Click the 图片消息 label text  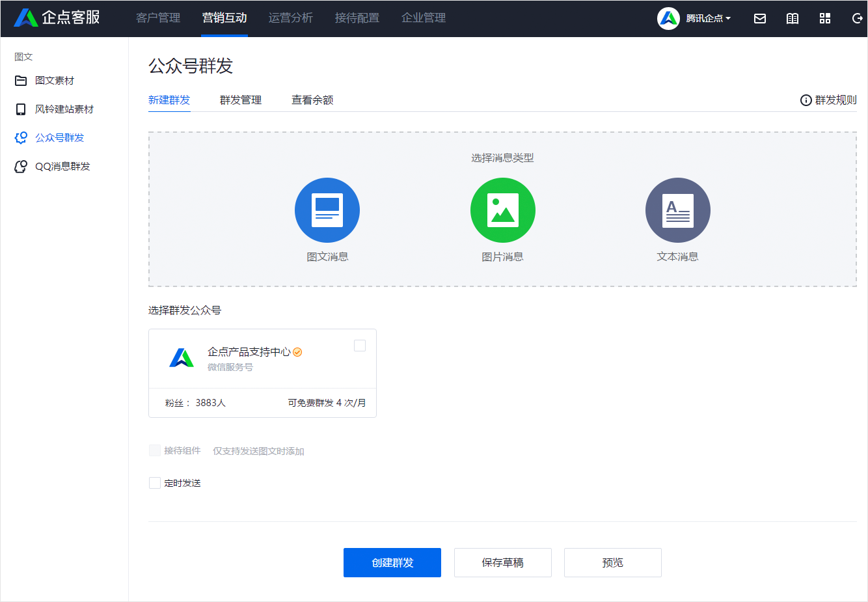(x=503, y=257)
